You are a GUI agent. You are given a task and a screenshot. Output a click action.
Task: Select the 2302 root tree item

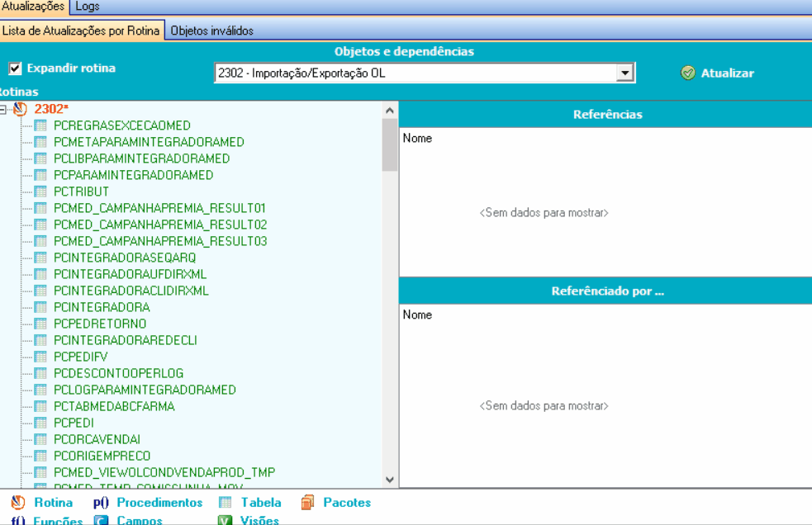point(50,109)
